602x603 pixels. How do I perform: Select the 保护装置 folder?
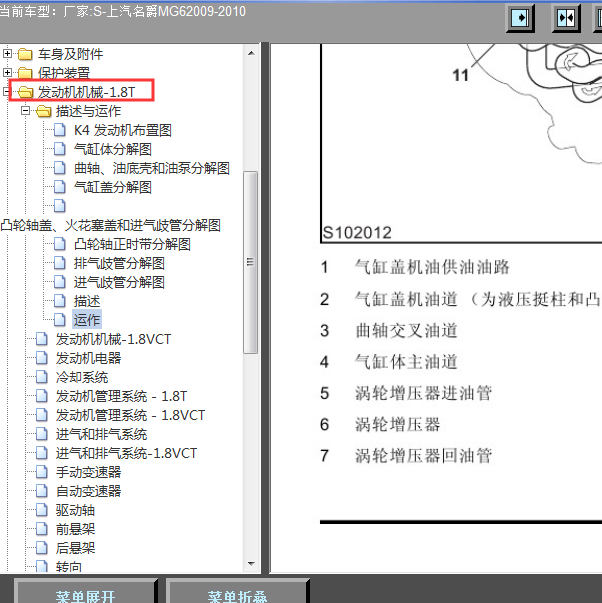point(64,73)
